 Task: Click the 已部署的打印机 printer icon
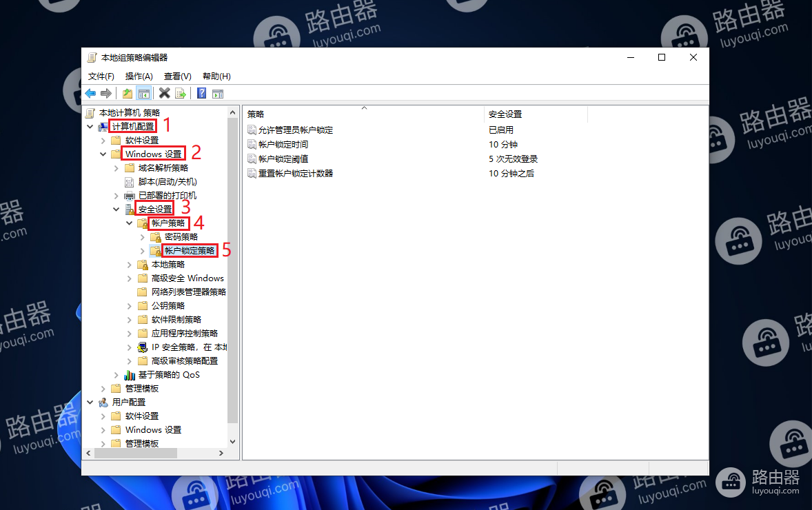[x=130, y=196]
